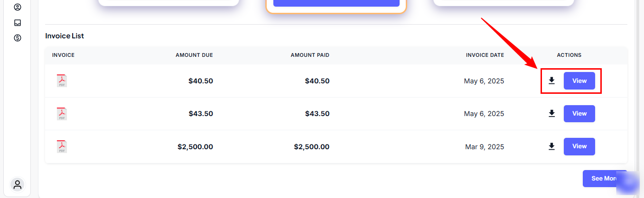This screenshot has height=198, width=644.
Task: Download the $2,500.00 invoice
Action: pos(551,147)
